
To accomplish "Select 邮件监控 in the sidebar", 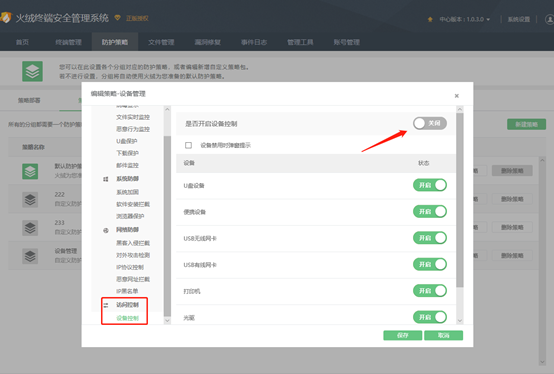I will (127, 165).
